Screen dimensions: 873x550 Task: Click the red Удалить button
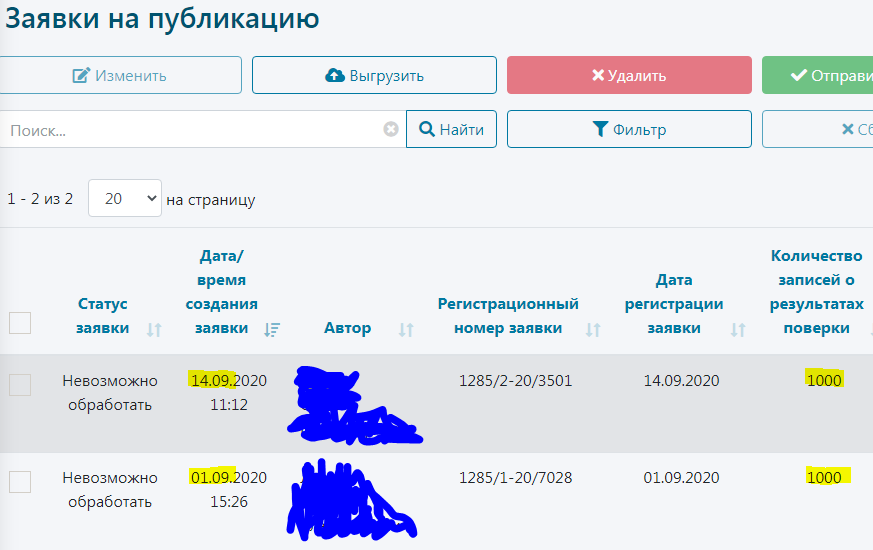(629, 75)
